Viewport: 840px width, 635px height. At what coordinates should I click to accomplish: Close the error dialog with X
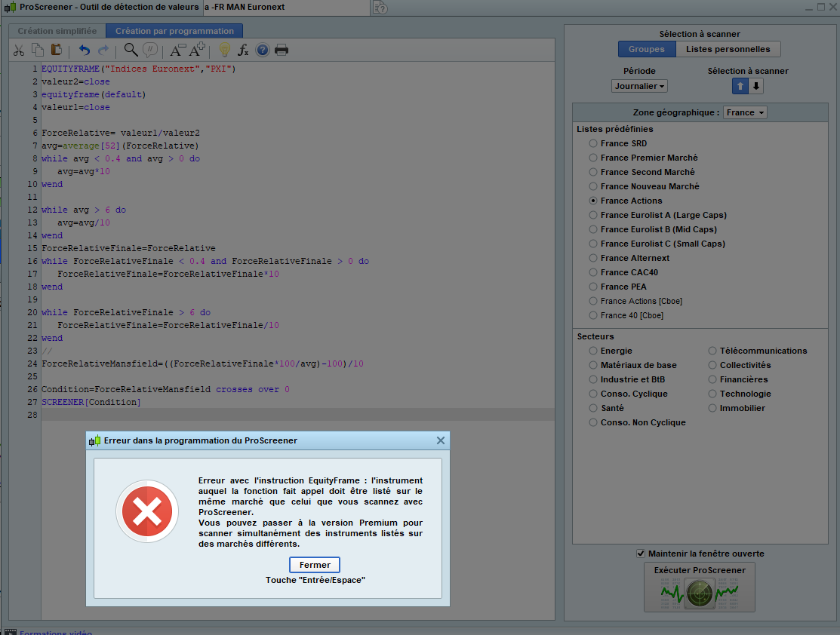(440, 440)
